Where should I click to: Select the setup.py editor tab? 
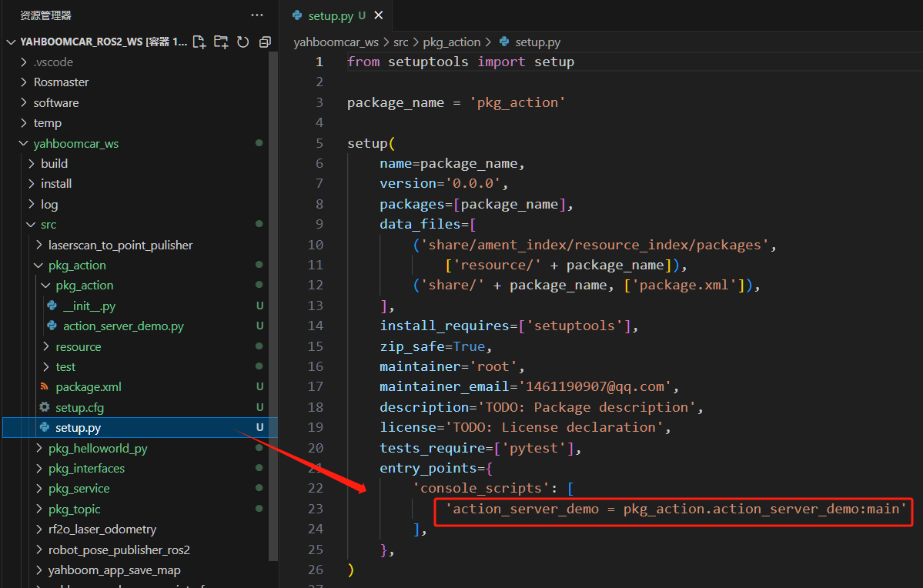337,15
